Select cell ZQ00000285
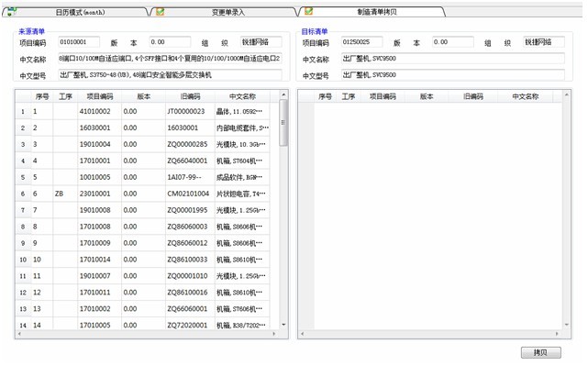The width and height of the screenshot is (588, 366). (x=190, y=144)
